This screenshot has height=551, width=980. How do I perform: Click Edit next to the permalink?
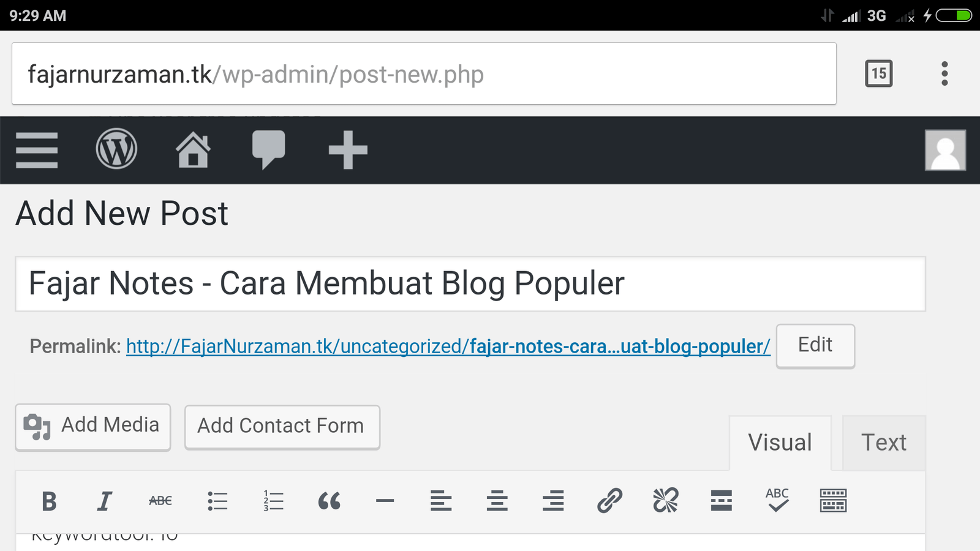coord(815,346)
